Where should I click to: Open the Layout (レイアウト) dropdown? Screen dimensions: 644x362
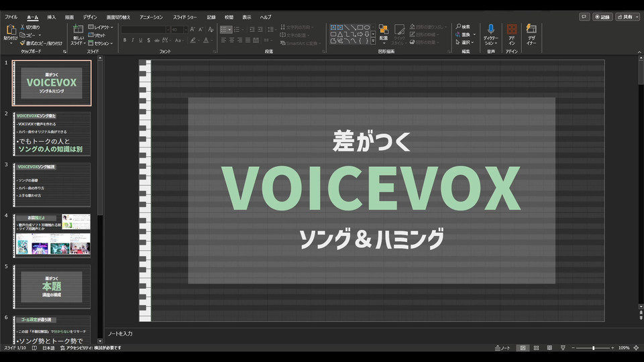coord(101,27)
